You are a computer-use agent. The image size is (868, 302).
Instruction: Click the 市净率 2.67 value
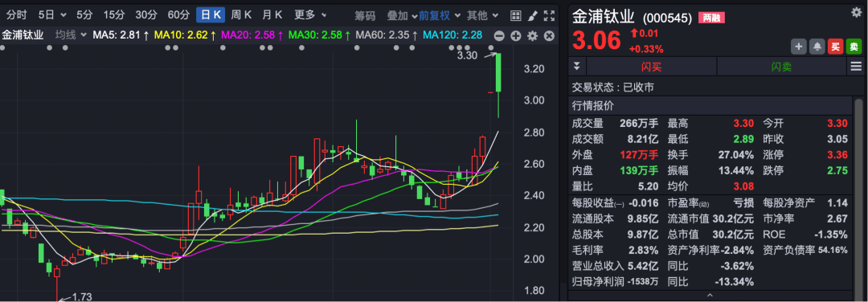[x=837, y=218]
